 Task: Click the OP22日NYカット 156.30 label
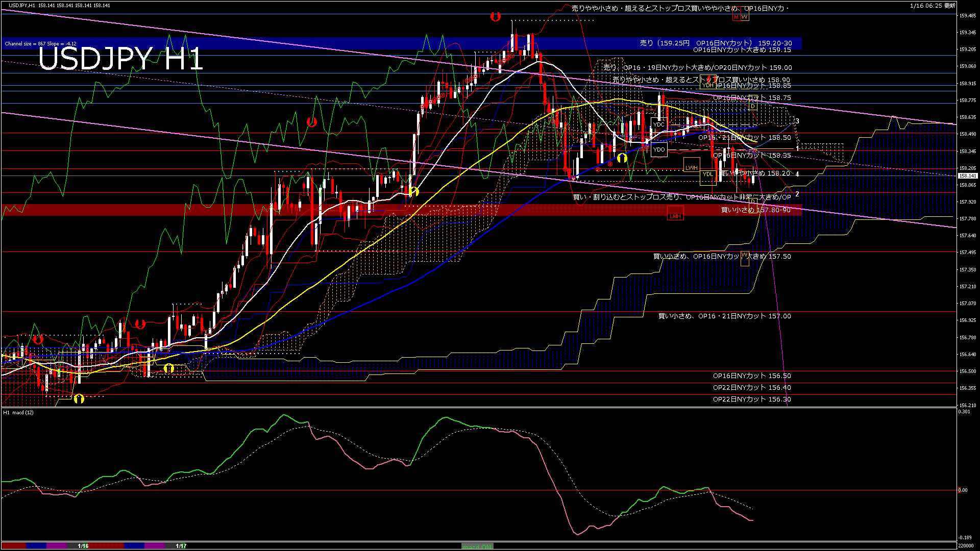[751, 399]
